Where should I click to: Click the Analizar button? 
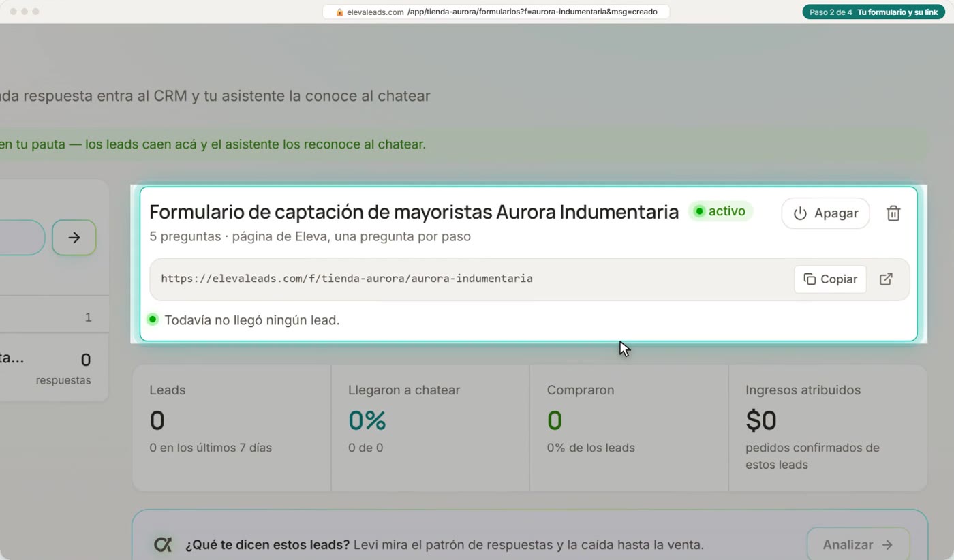[x=858, y=545]
